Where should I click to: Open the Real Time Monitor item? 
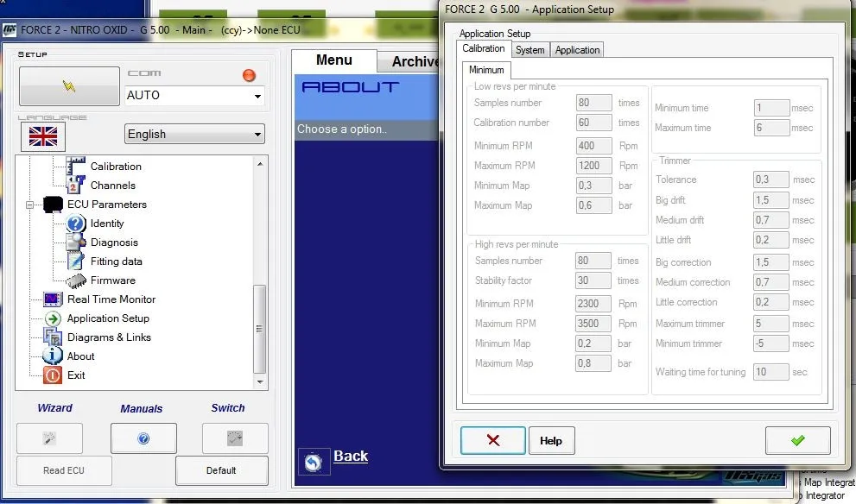[111, 299]
